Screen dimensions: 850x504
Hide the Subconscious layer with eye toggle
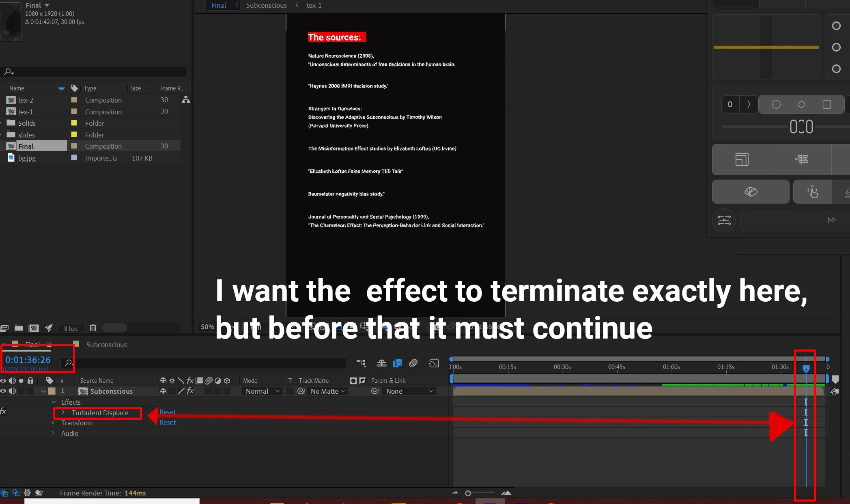3,391
